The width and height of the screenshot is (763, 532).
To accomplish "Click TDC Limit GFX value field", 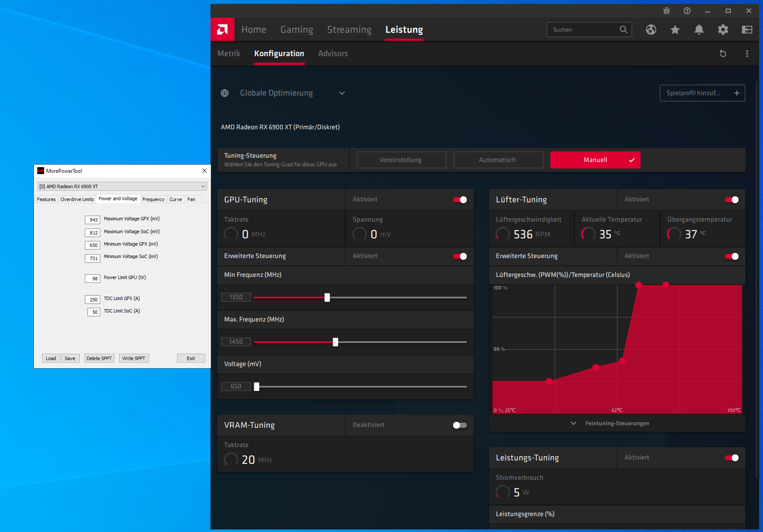I will point(93,300).
